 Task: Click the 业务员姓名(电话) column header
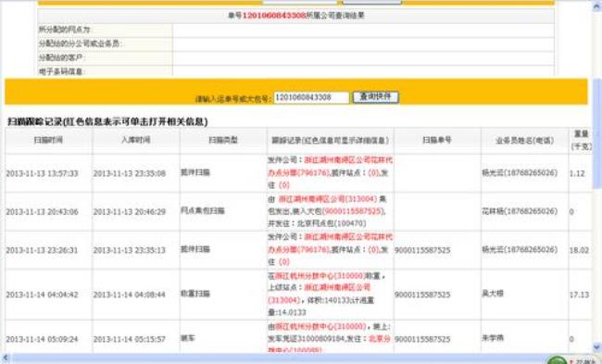tap(524, 141)
